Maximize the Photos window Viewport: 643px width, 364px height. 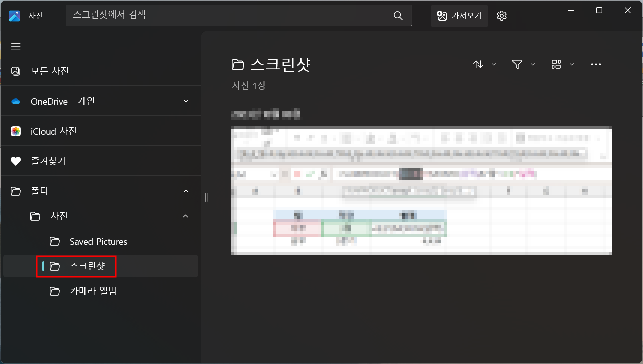tap(599, 10)
